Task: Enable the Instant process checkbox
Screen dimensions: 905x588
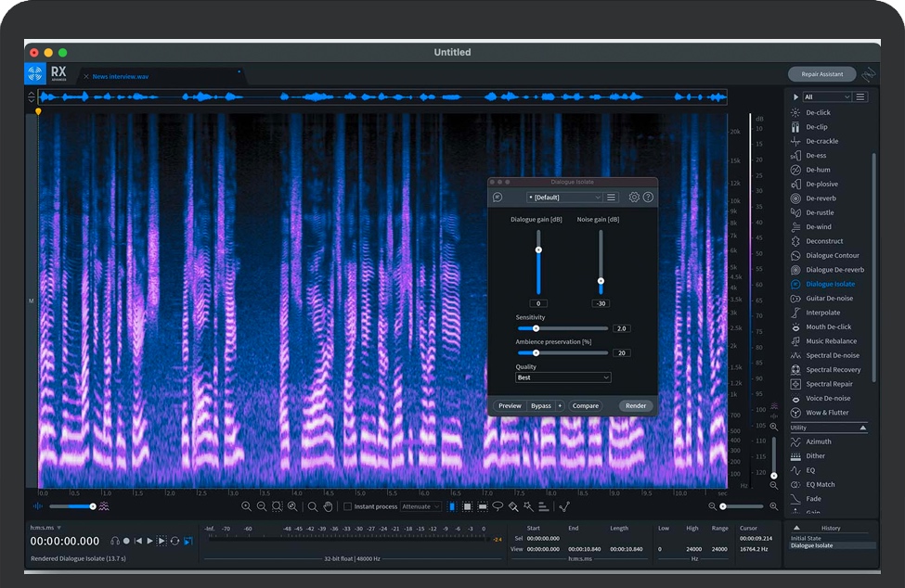Action: [348, 506]
